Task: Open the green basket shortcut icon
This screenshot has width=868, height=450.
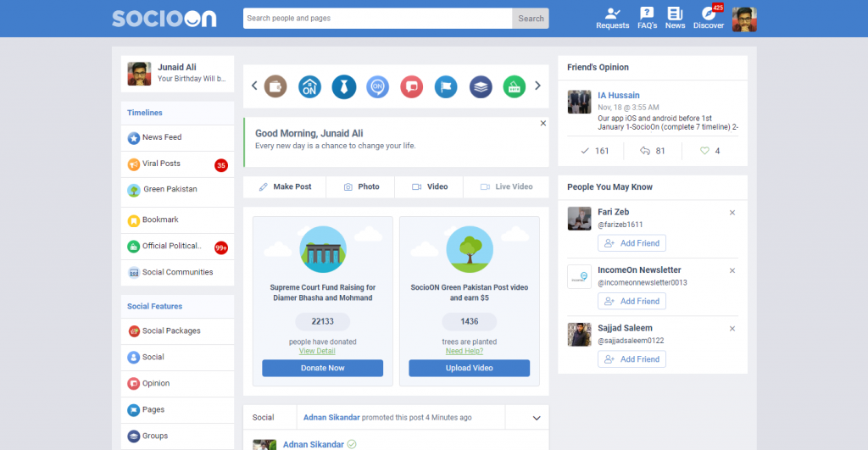Action: (x=515, y=86)
